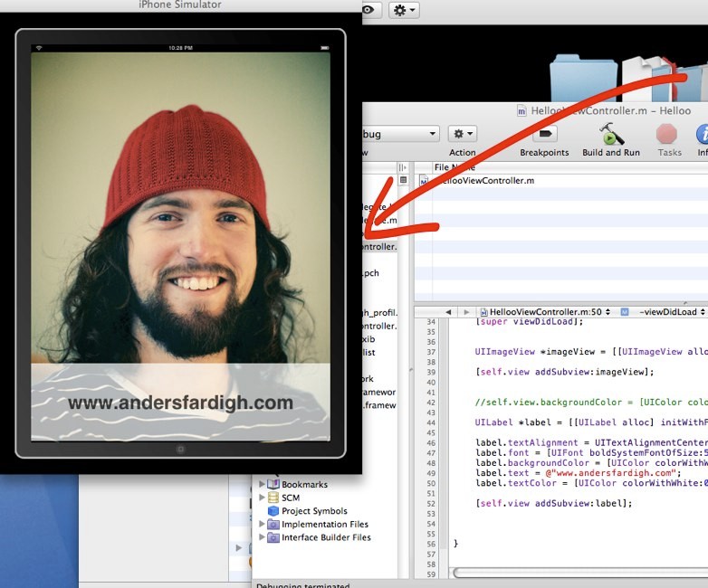The width and height of the screenshot is (708, 588).
Task: Open the Debug configuration dropdown
Action: [x=400, y=134]
